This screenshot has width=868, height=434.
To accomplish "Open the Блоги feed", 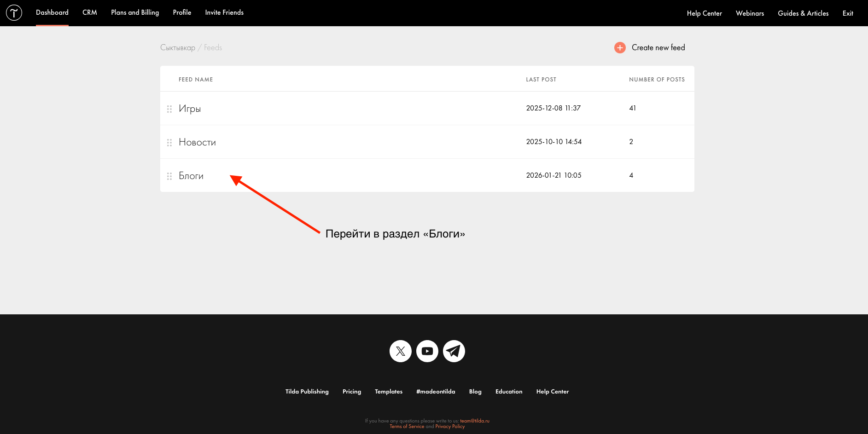I will (x=191, y=176).
